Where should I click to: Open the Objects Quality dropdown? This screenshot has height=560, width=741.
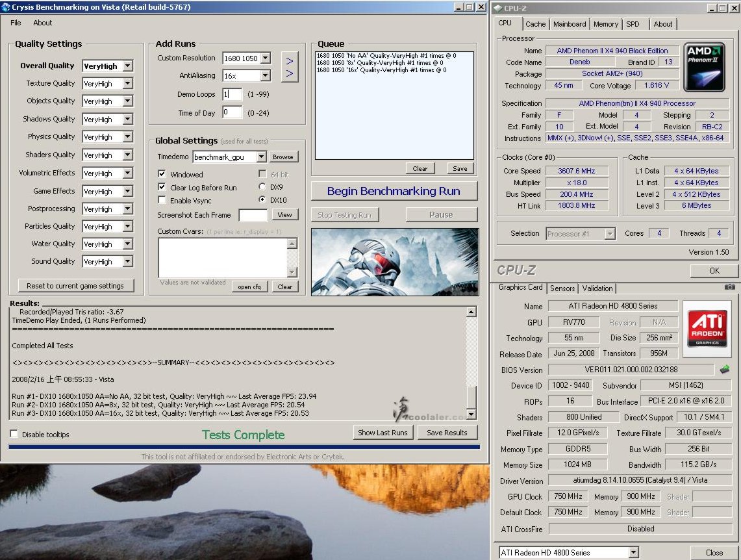(127, 101)
